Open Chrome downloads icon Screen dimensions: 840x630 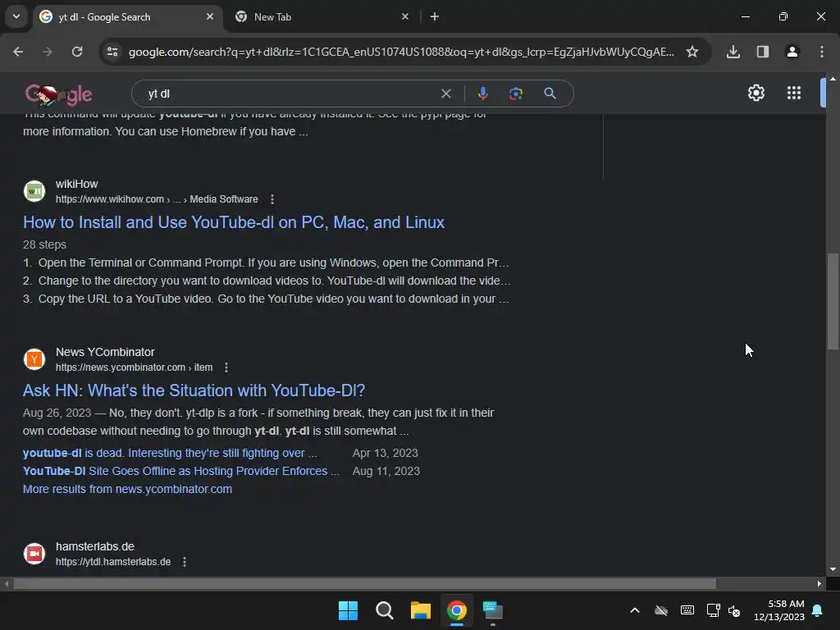pyautogui.click(x=733, y=52)
